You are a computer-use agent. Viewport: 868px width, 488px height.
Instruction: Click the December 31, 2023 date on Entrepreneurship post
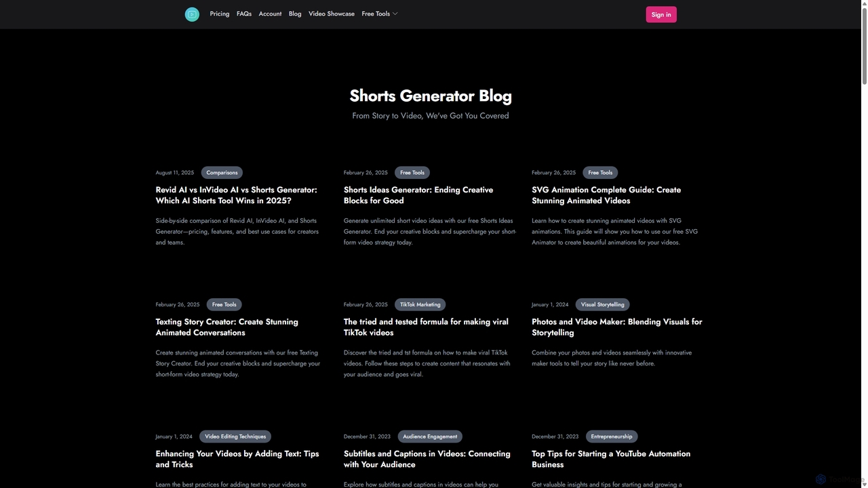[x=555, y=436]
